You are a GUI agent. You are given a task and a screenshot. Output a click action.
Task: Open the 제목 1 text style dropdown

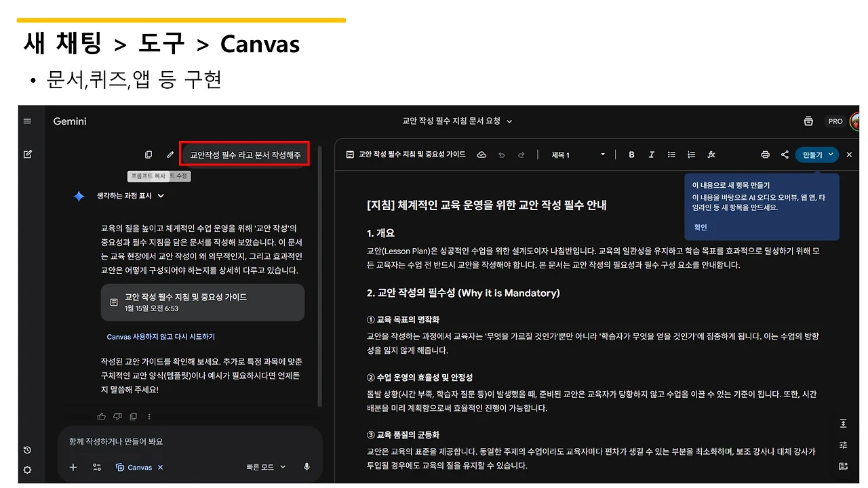pos(578,155)
